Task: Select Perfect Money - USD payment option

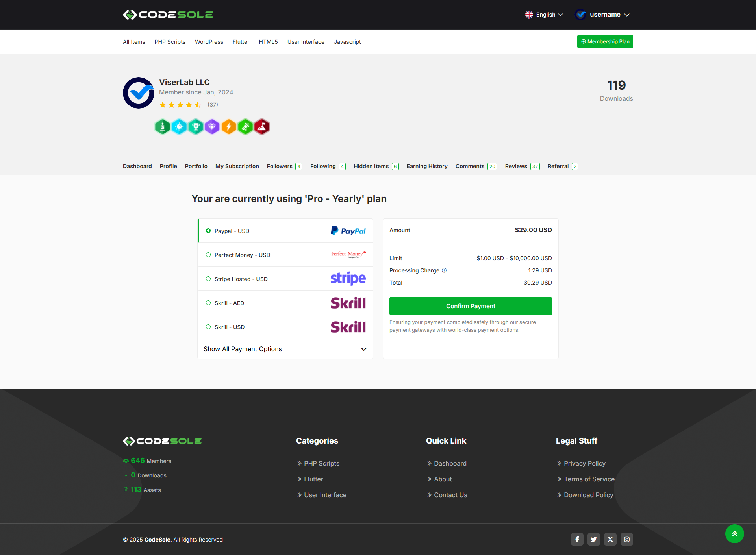Action: pyautogui.click(x=208, y=255)
